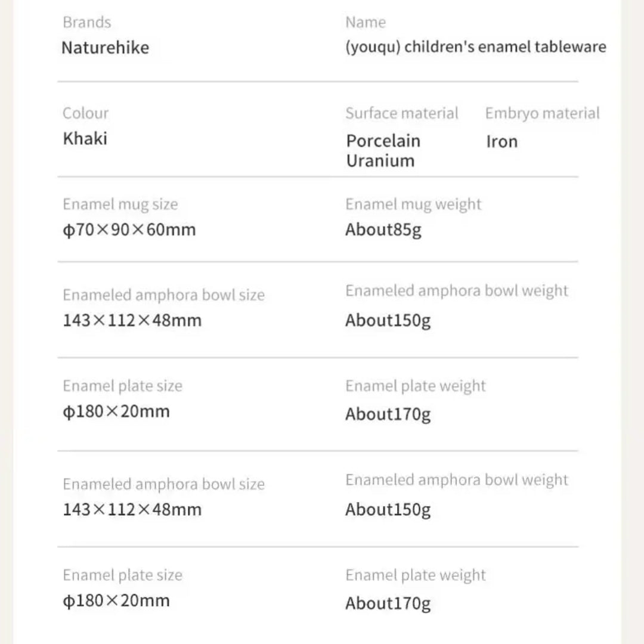Select the About85g weight value

click(383, 230)
